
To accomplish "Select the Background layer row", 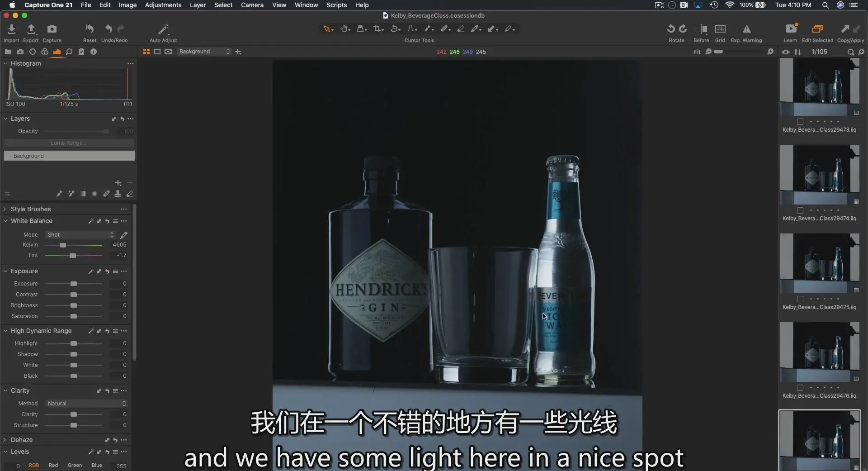I will [69, 156].
